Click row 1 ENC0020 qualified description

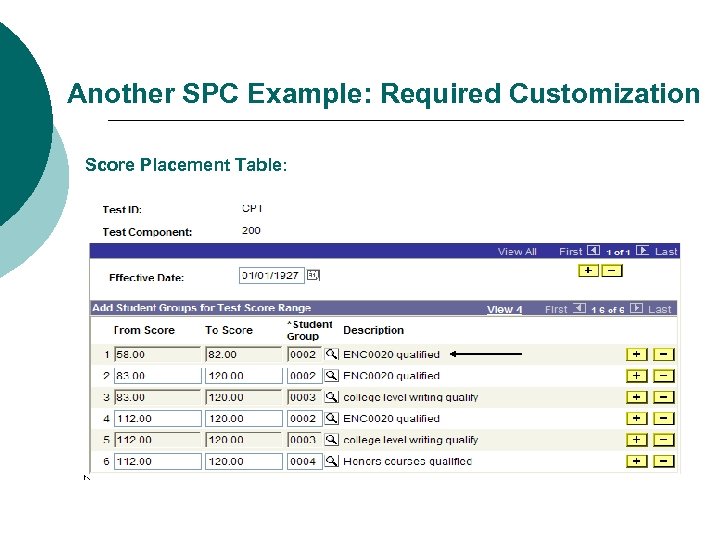pyautogui.click(x=391, y=354)
